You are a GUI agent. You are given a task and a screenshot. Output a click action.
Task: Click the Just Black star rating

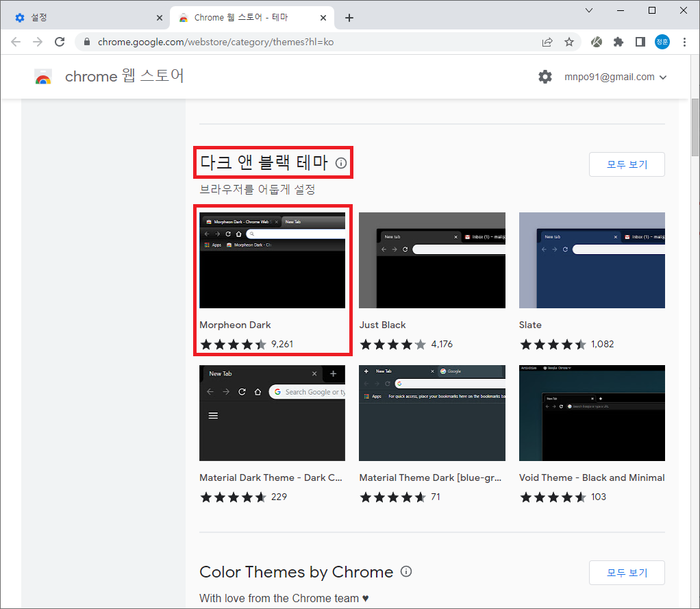tap(393, 345)
